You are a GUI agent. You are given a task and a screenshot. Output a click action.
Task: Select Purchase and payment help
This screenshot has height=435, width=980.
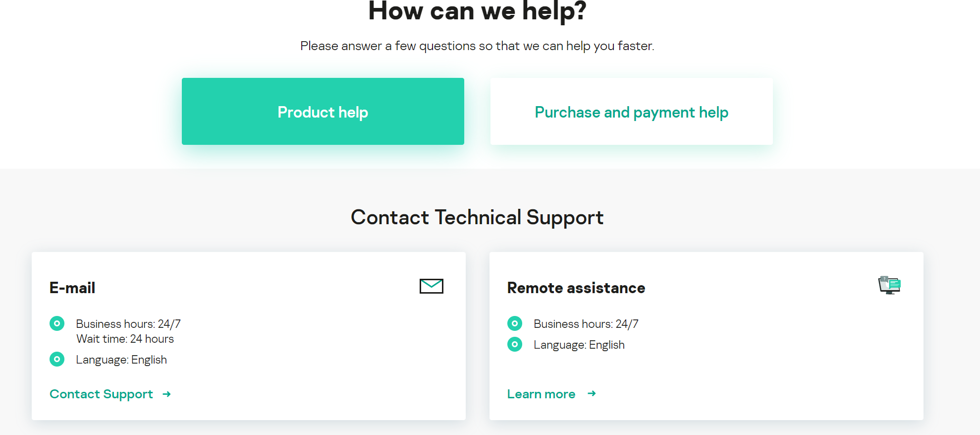[x=631, y=112]
